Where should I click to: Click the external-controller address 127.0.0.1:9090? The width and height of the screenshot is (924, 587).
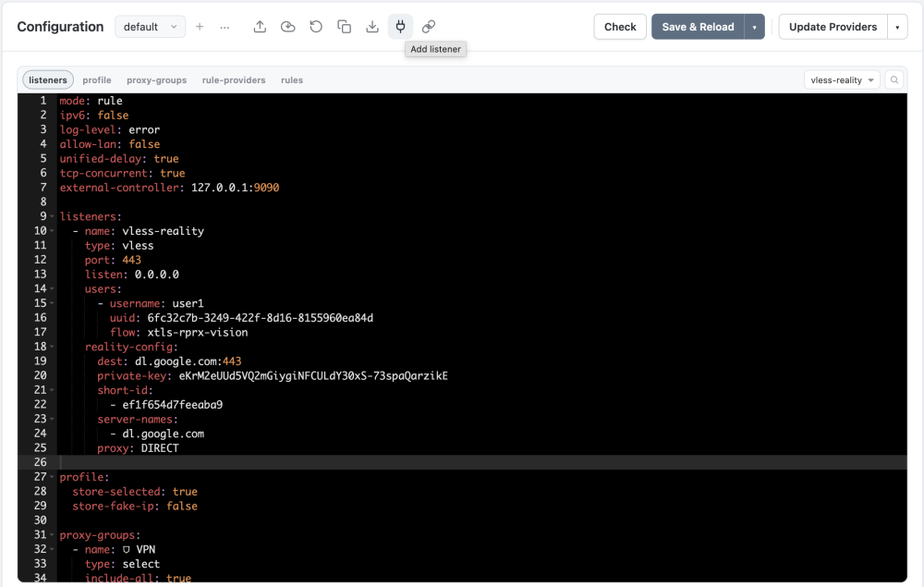(x=235, y=188)
